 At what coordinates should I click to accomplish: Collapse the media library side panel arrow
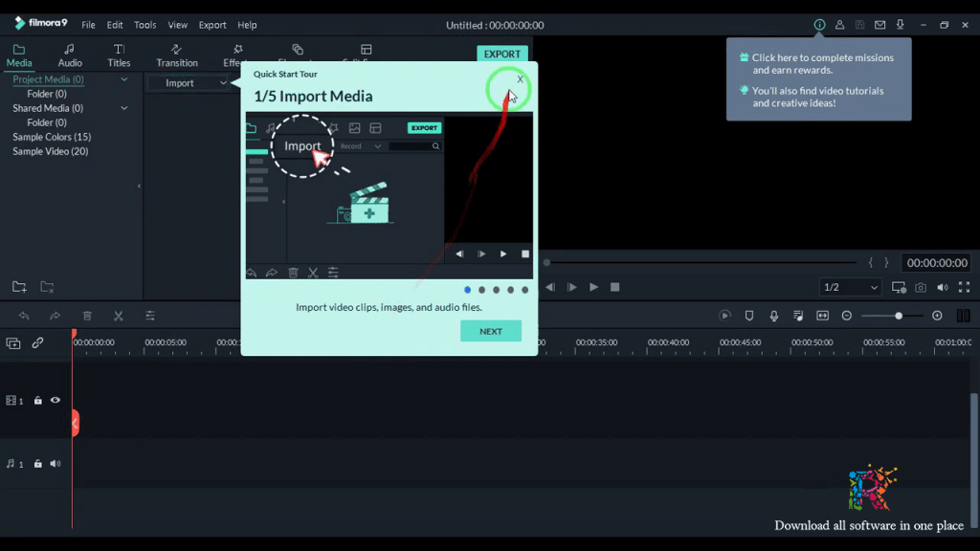(x=139, y=186)
